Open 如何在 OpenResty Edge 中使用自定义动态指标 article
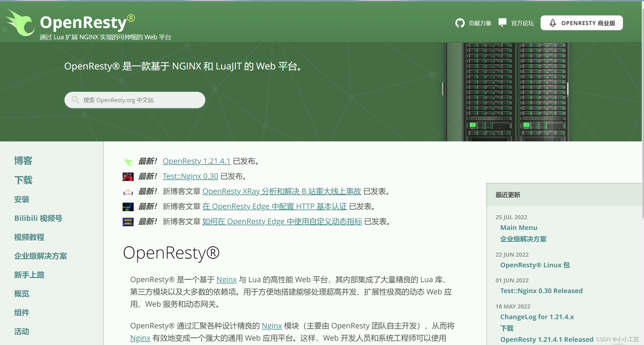 pos(282,222)
